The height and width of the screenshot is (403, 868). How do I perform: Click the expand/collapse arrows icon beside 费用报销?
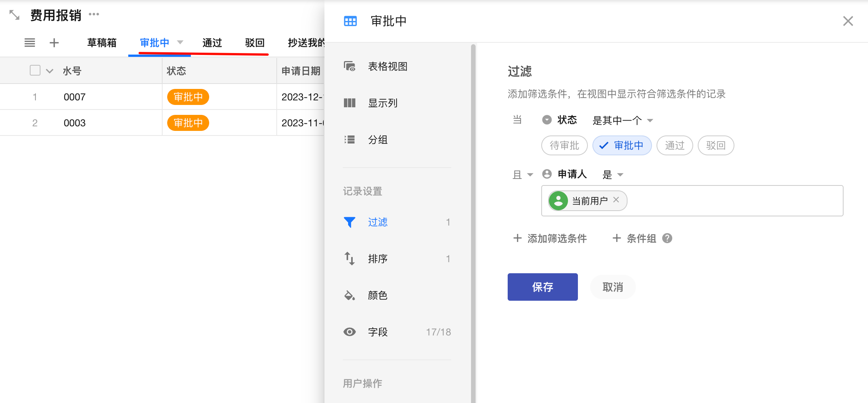(x=15, y=15)
